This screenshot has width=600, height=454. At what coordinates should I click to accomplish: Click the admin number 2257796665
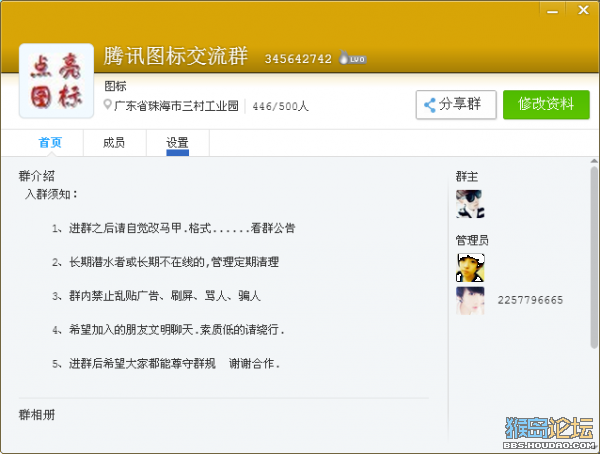click(530, 300)
